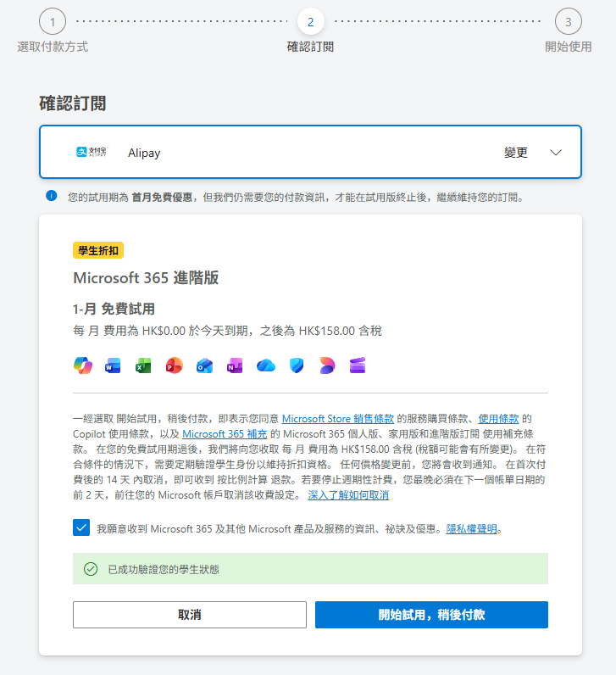
Task: Click the OneNote app icon
Action: [x=235, y=365]
